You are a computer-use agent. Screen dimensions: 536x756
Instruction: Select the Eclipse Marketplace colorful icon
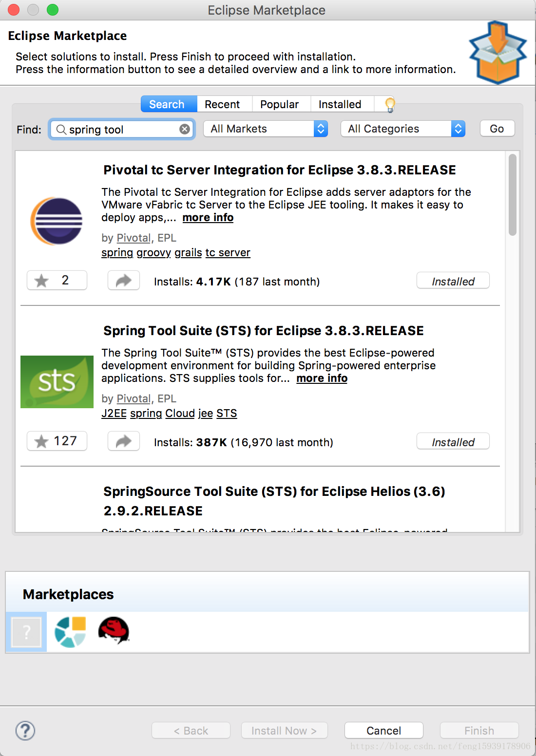click(70, 632)
